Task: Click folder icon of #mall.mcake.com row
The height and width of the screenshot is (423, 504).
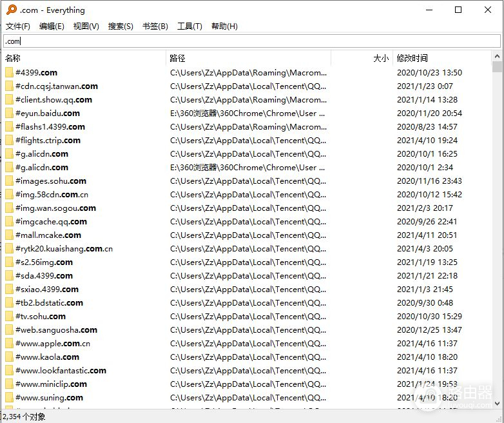Action: [x=9, y=235]
